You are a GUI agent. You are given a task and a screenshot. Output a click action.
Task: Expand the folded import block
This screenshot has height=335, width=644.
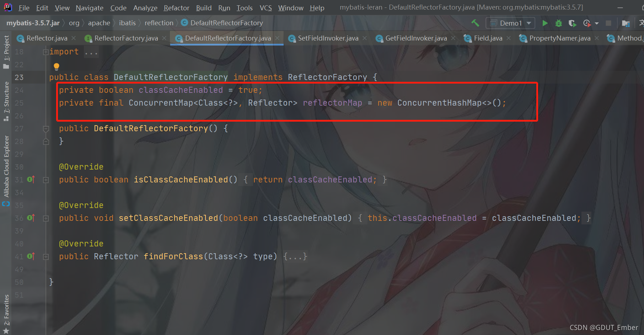point(45,52)
